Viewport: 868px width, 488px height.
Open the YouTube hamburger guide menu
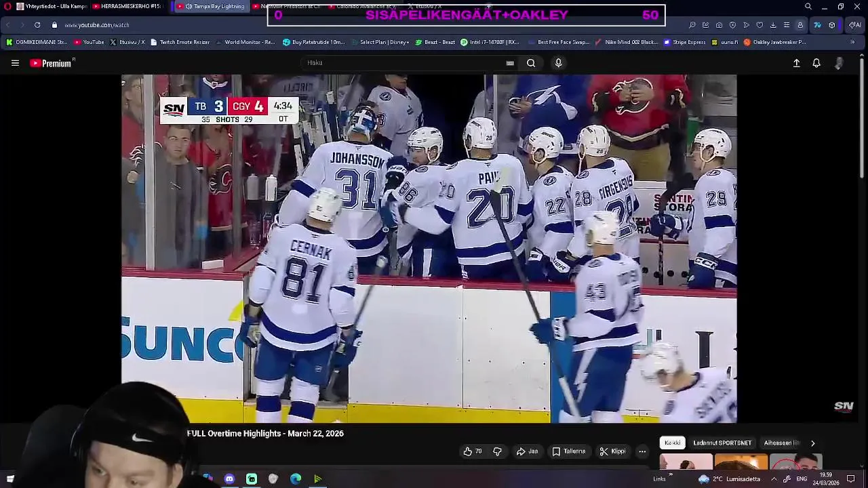point(15,63)
